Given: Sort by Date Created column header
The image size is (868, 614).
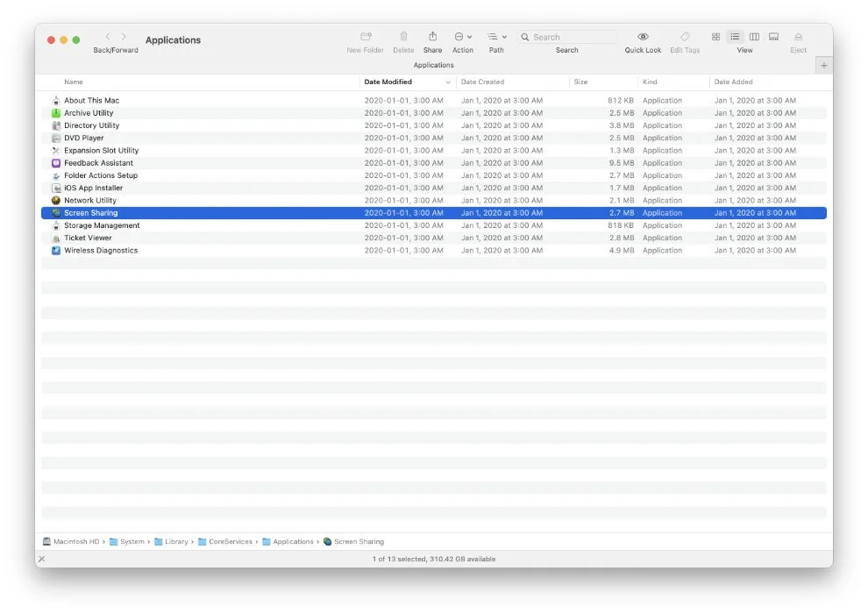Looking at the screenshot, I should click(x=483, y=82).
